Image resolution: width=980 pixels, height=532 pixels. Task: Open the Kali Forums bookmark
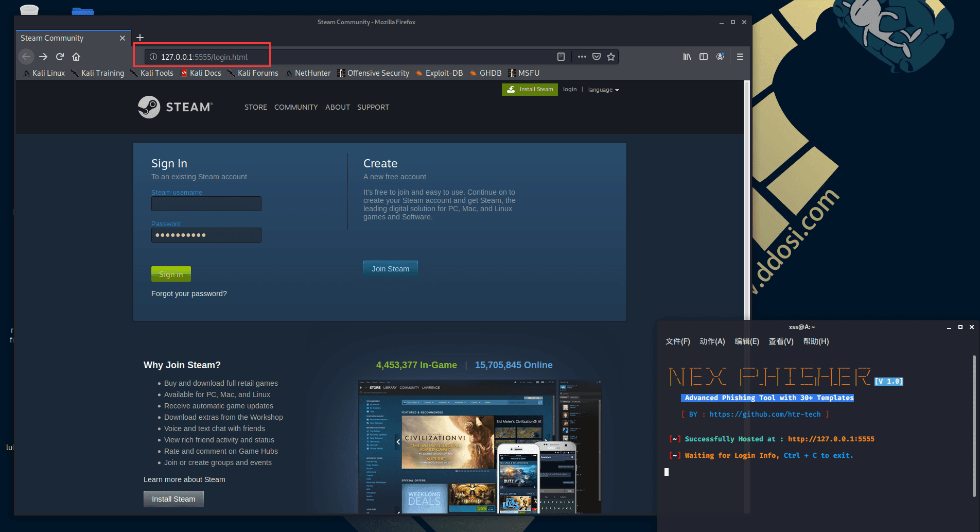(253, 73)
